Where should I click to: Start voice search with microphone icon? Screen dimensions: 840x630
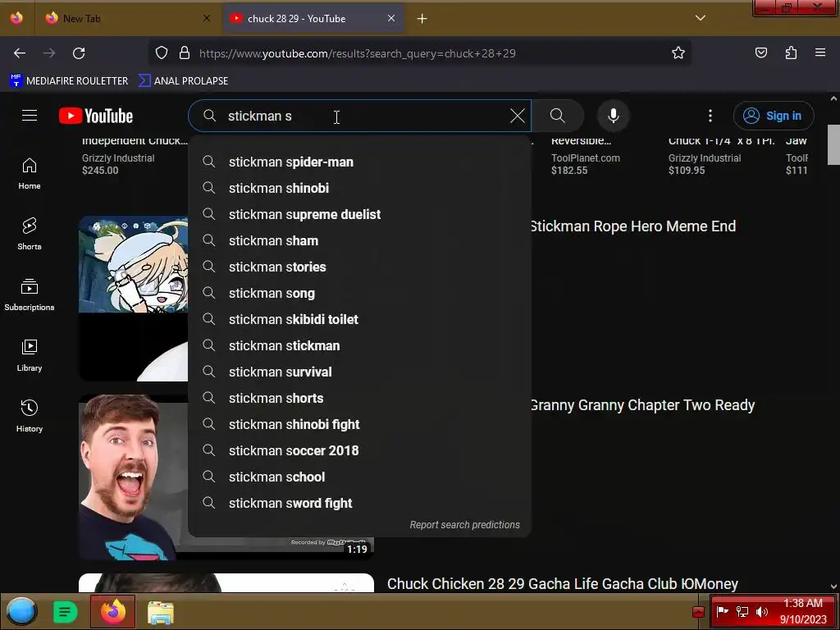coord(614,116)
